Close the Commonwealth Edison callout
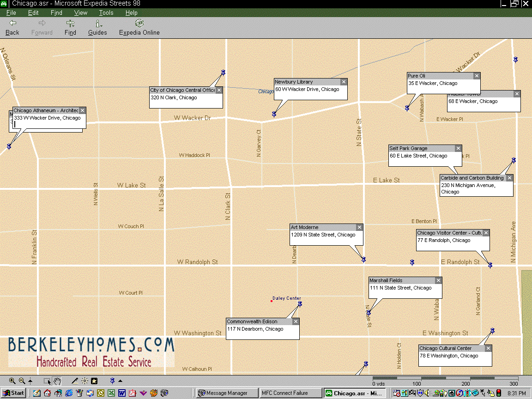This screenshot has width=532, height=399. click(x=296, y=322)
